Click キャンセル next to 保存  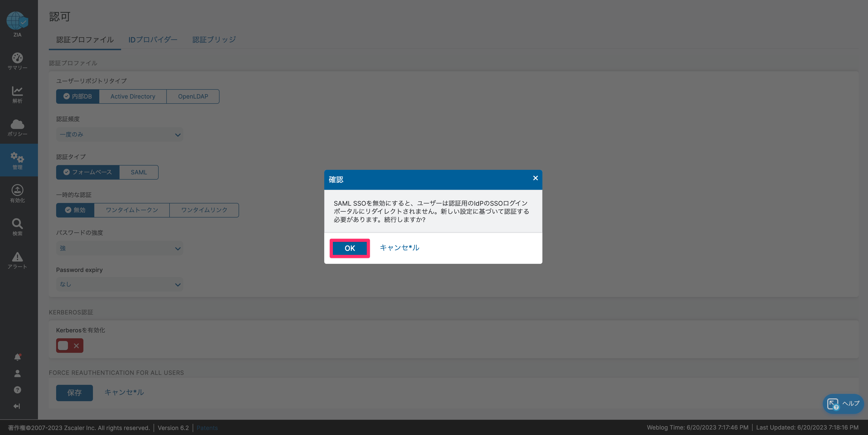click(x=124, y=392)
